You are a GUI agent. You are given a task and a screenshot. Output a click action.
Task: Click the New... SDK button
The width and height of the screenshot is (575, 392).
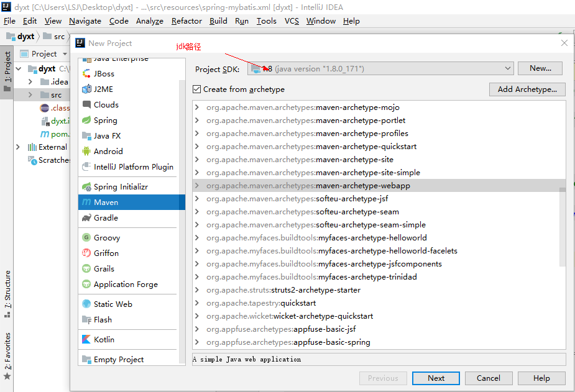point(540,68)
